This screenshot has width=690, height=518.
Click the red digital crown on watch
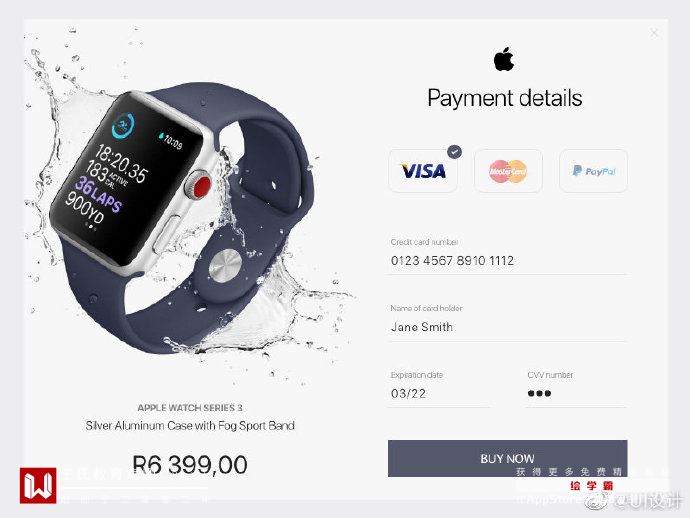[202, 184]
